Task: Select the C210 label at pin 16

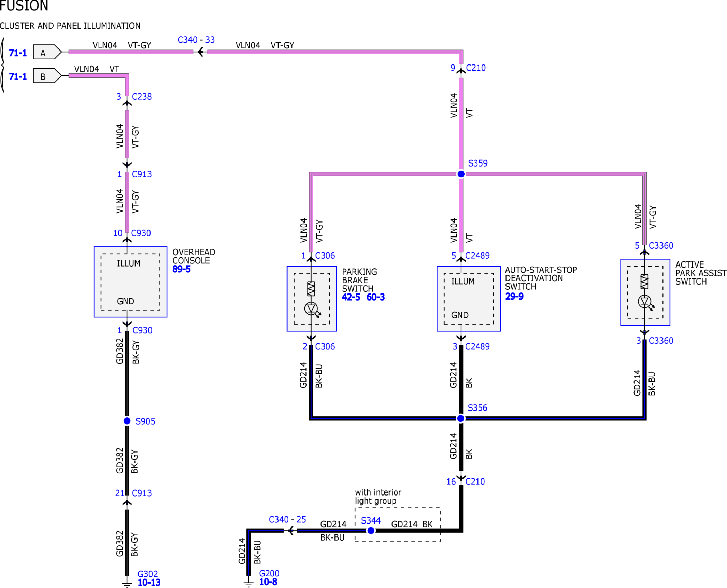Action: (x=475, y=482)
